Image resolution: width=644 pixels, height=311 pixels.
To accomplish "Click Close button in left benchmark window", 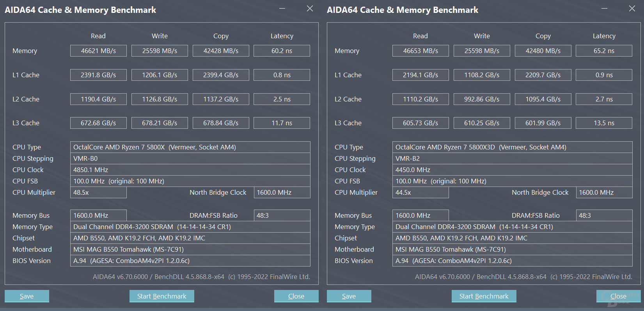I will point(296,296).
